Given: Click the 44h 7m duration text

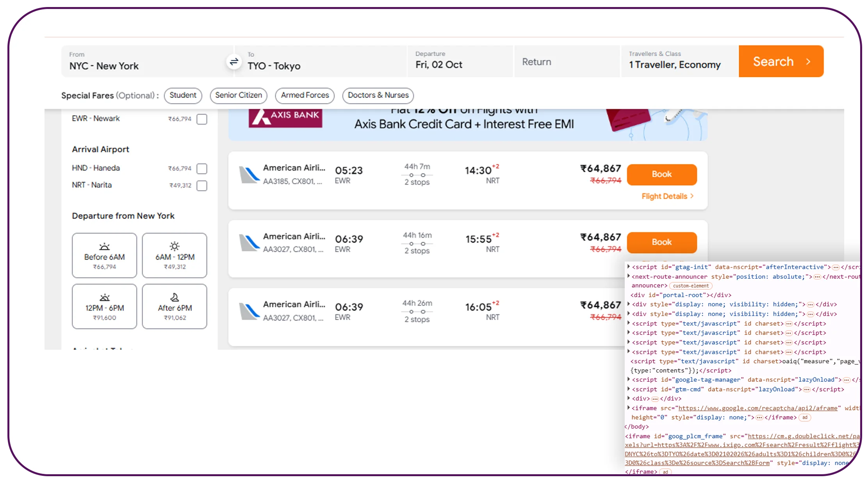Looking at the screenshot, I should click(x=417, y=167).
